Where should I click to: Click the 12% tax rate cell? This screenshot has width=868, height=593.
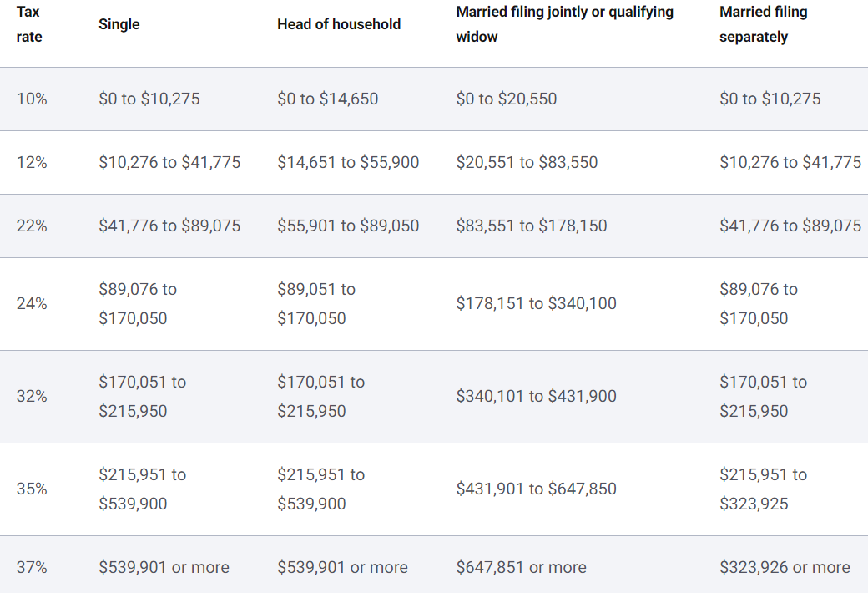click(x=32, y=162)
